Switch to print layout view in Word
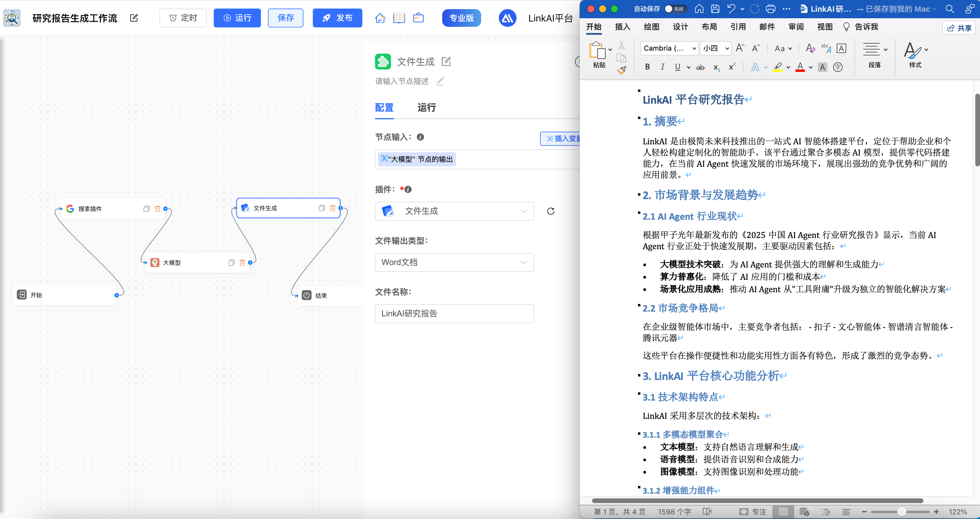Viewport: 980px width, 519px height. click(x=783, y=512)
